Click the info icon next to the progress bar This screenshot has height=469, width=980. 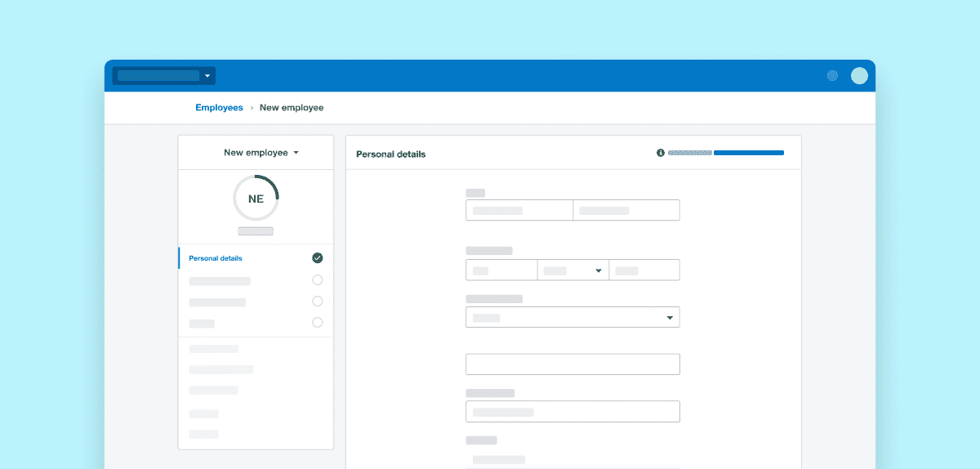click(661, 153)
